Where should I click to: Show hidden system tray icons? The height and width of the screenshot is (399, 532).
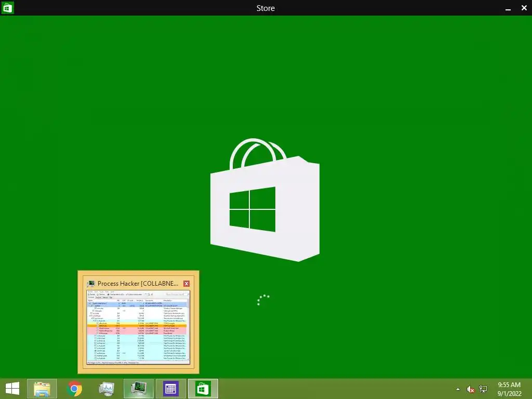click(x=458, y=389)
